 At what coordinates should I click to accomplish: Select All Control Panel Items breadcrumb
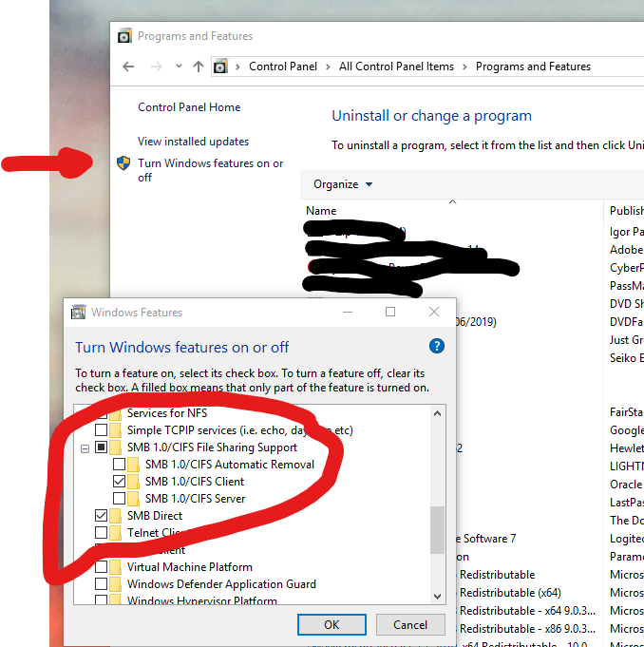point(396,67)
